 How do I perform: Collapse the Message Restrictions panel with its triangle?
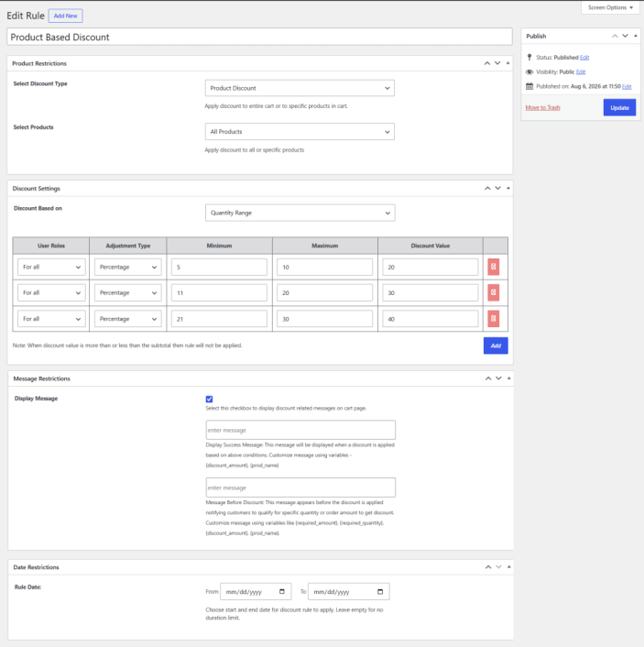tap(508, 378)
